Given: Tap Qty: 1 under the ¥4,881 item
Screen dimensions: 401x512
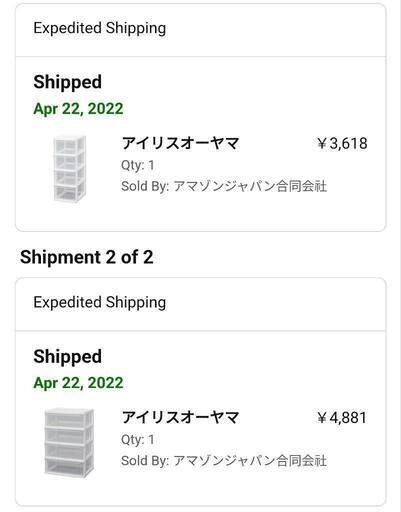Looking at the screenshot, I should coord(138,440).
